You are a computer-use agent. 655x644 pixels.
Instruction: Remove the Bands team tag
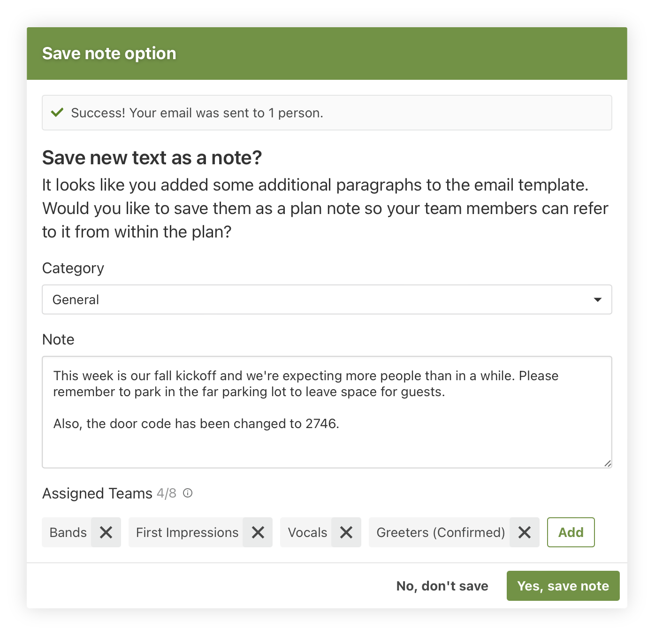click(106, 532)
